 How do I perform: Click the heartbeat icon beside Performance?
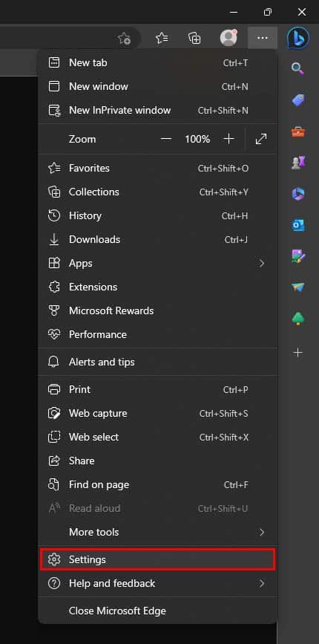pos(54,335)
